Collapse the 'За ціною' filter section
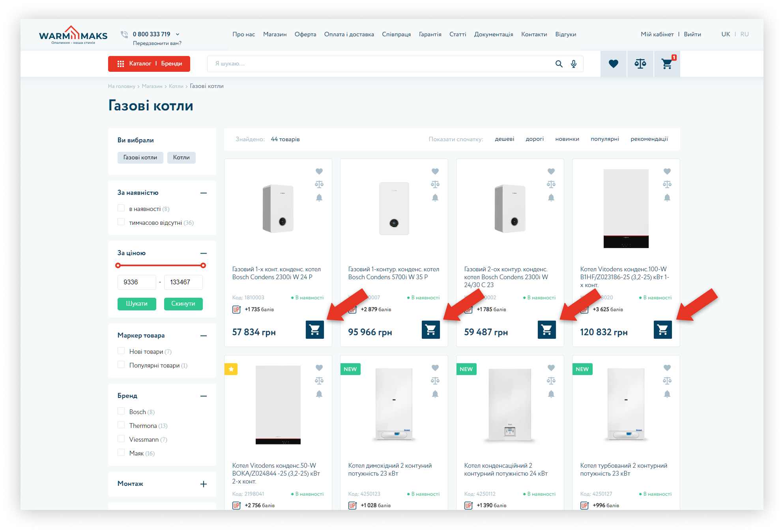This screenshot has height=532, width=784. tap(204, 253)
